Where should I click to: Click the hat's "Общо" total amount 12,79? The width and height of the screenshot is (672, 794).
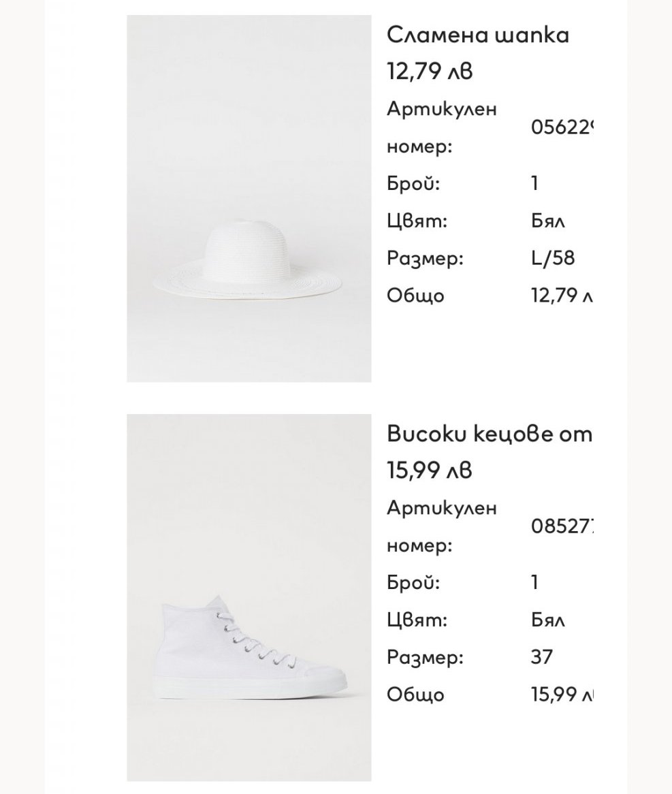tap(562, 296)
